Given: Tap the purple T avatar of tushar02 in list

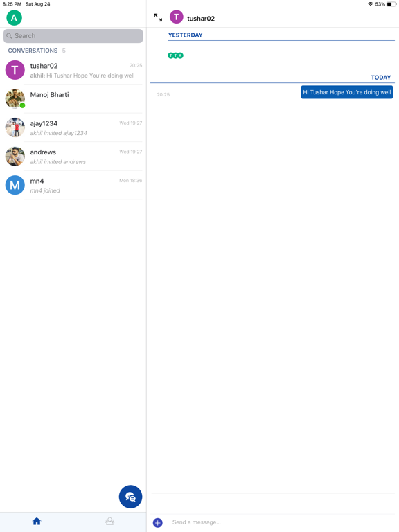Looking at the screenshot, I should 15,70.
